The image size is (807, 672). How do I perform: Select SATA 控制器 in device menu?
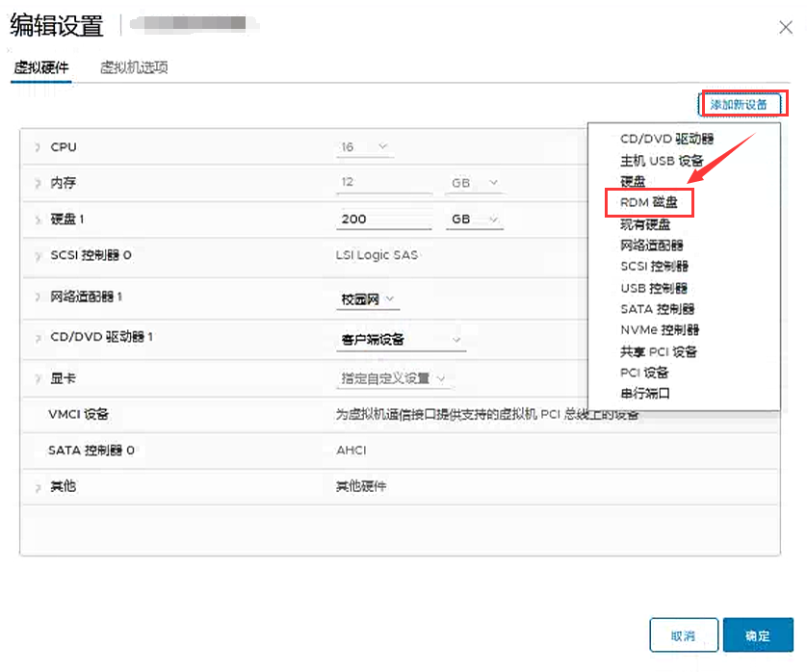pyautogui.click(x=657, y=309)
